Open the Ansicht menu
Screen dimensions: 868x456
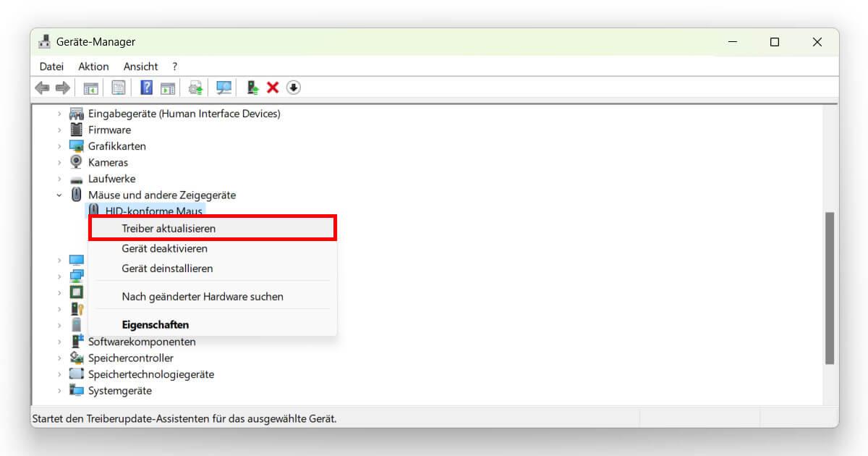[x=140, y=66]
